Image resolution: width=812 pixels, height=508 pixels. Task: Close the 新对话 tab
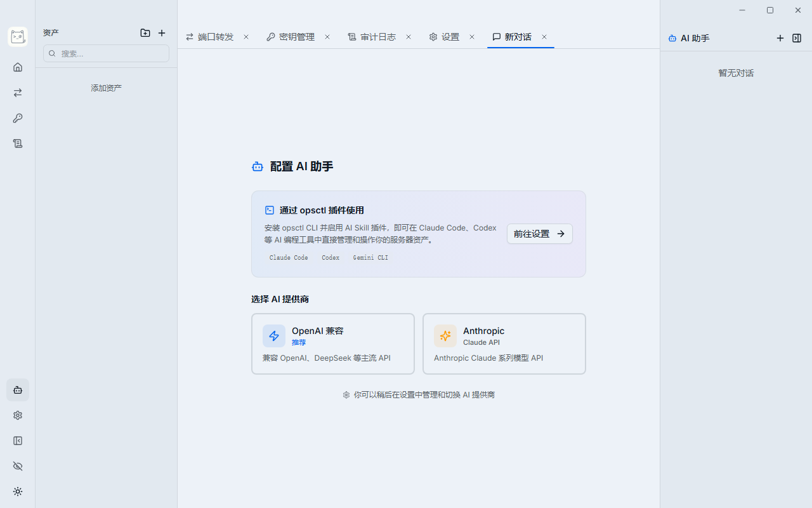pyautogui.click(x=544, y=37)
